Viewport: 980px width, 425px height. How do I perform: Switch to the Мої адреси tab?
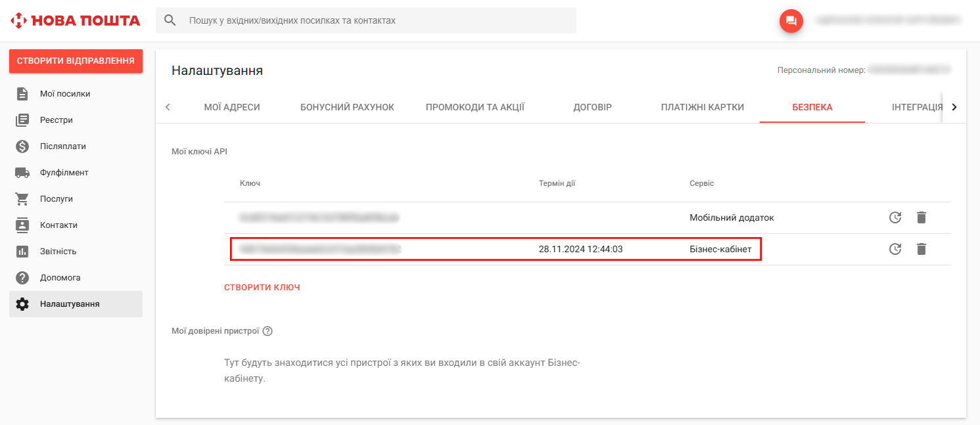(232, 107)
